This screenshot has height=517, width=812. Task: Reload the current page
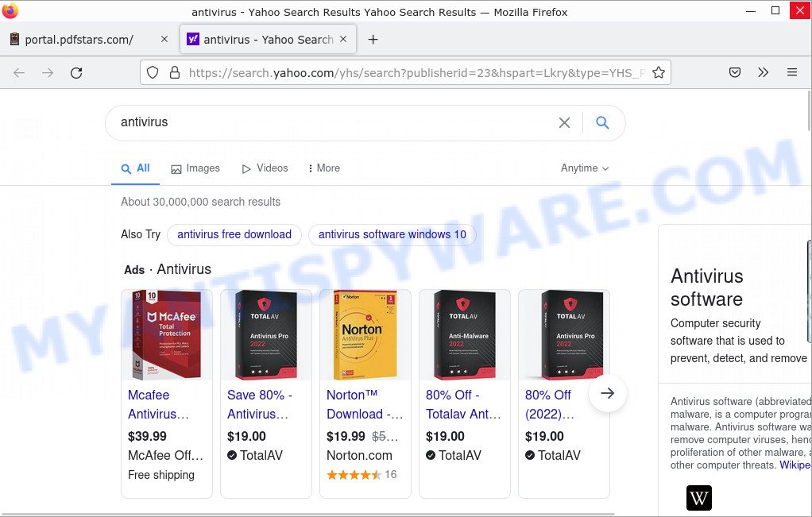76,73
